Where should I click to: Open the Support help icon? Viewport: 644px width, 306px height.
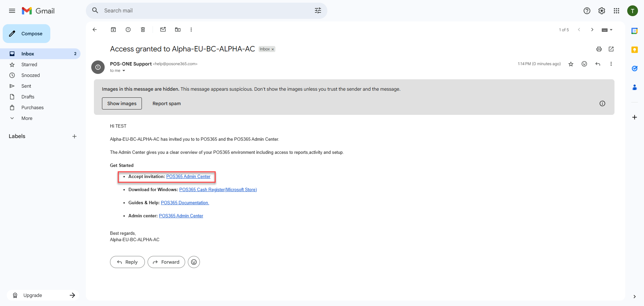tap(587, 11)
